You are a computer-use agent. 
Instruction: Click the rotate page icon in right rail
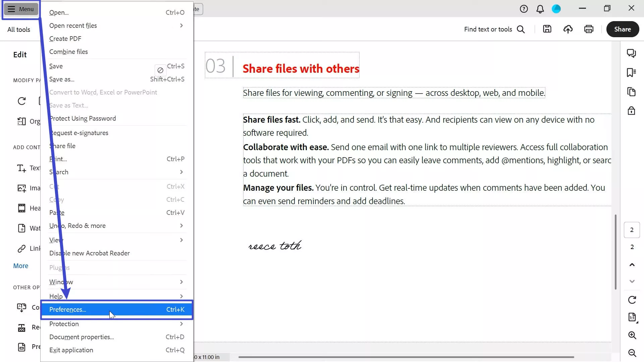[x=632, y=300]
